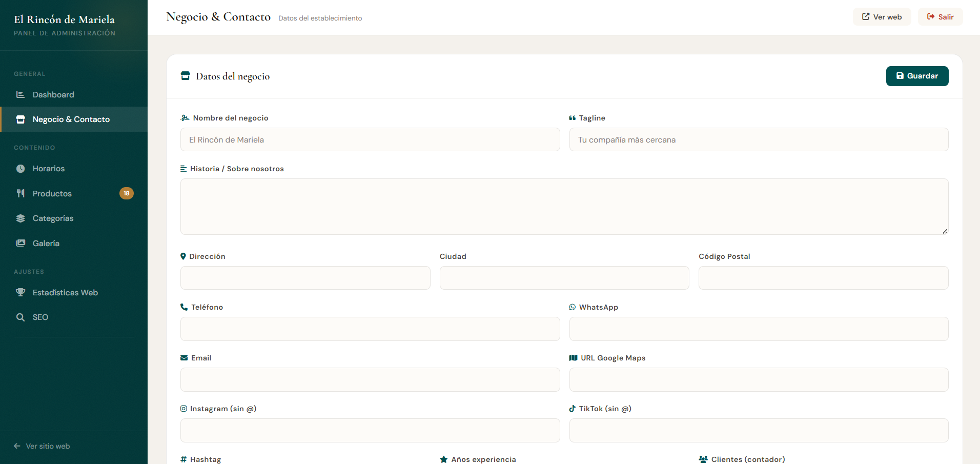
Task: Open the Galería section
Action: (x=74, y=243)
